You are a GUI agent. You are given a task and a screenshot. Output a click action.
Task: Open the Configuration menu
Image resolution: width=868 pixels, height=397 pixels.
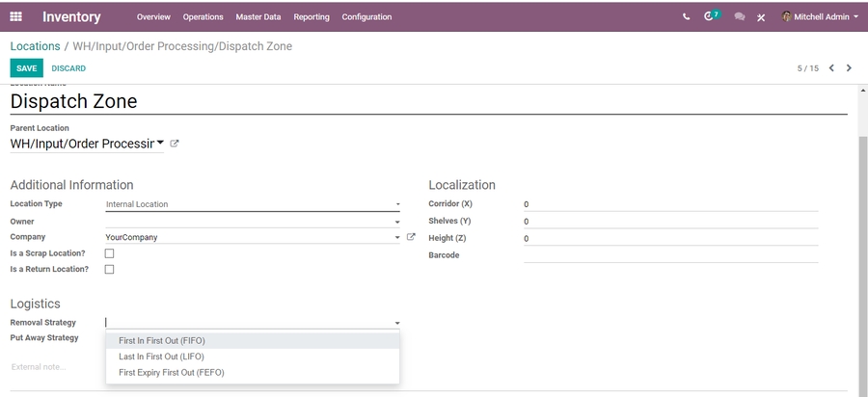[x=366, y=16]
